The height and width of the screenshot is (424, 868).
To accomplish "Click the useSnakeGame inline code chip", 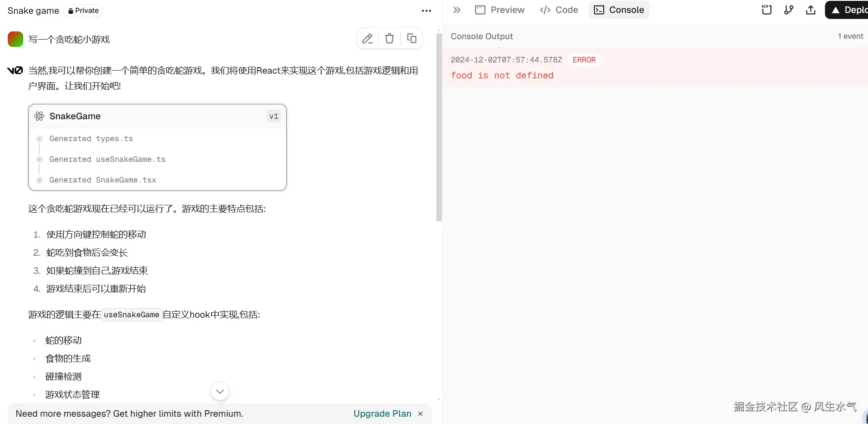I will [131, 315].
